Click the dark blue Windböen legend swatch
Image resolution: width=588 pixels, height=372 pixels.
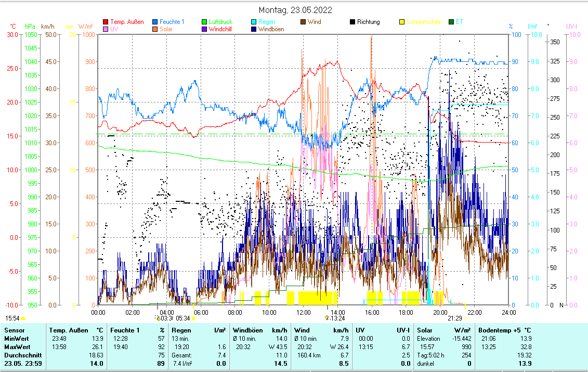coord(253,29)
